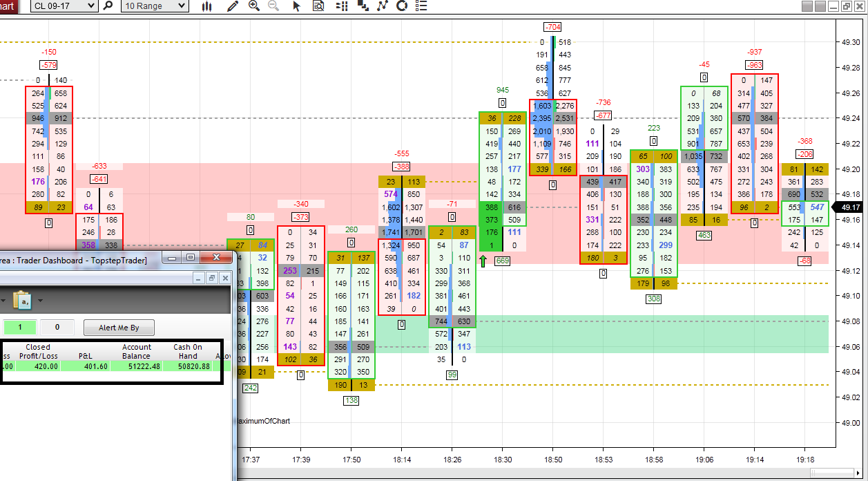The image size is (868, 481).
Task: Open the data box icon
Action: tap(318, 6)
